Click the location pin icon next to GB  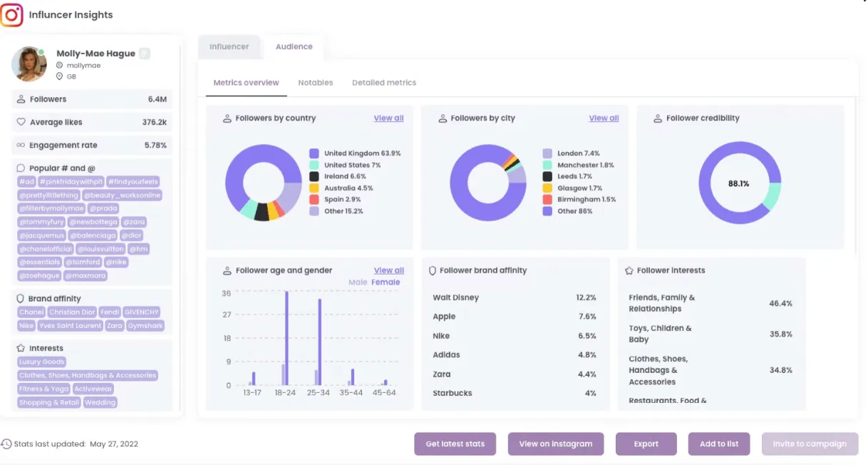point(60,76)
